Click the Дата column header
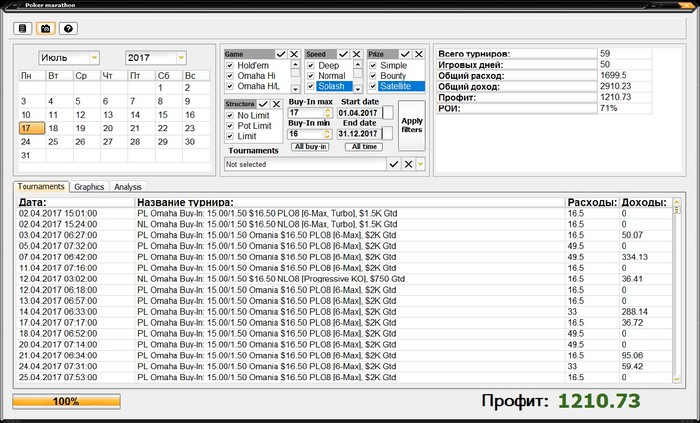700x423 pixels. point(76,203)
